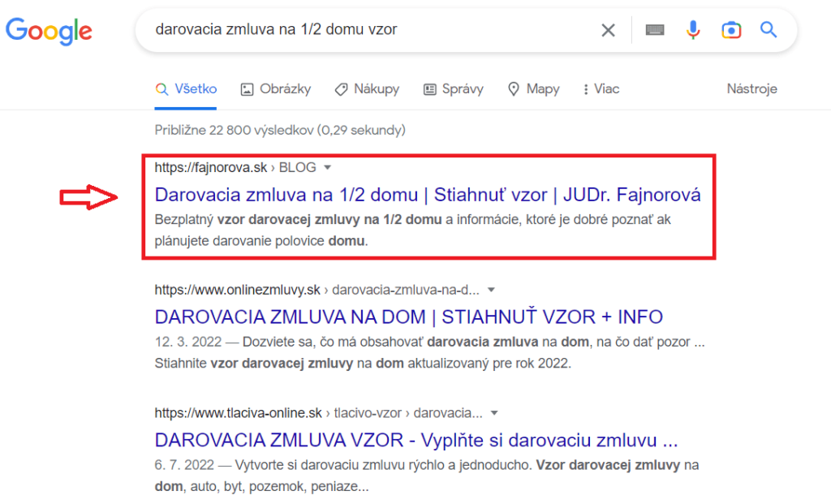Click the blue magnifier search button
This screenshot has width=831, height=504.
click(x=769, y=30)
